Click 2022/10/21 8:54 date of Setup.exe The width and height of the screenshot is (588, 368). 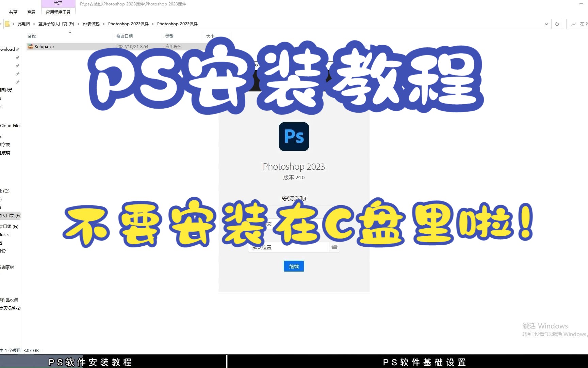(x=132, y=47)
